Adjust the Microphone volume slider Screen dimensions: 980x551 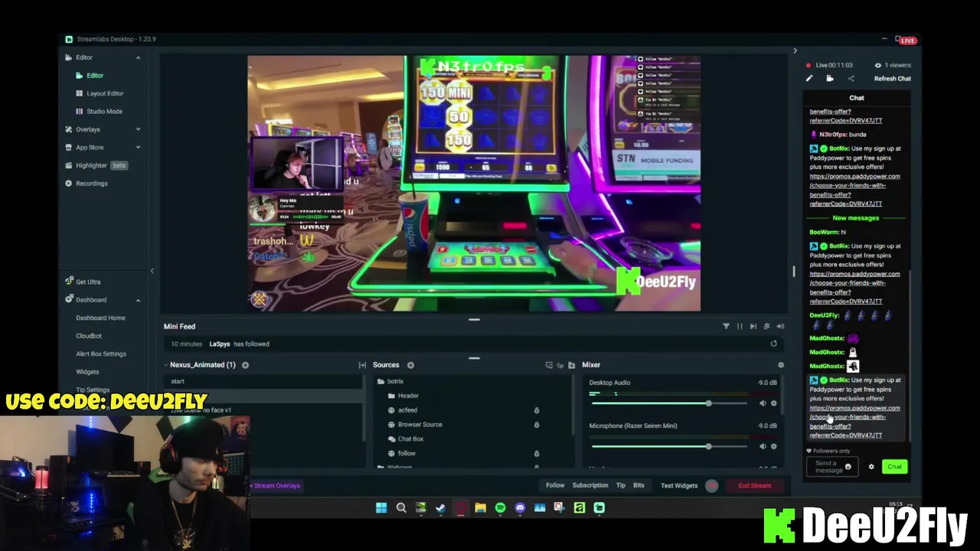pyautogui.click(x=668, y=446)
